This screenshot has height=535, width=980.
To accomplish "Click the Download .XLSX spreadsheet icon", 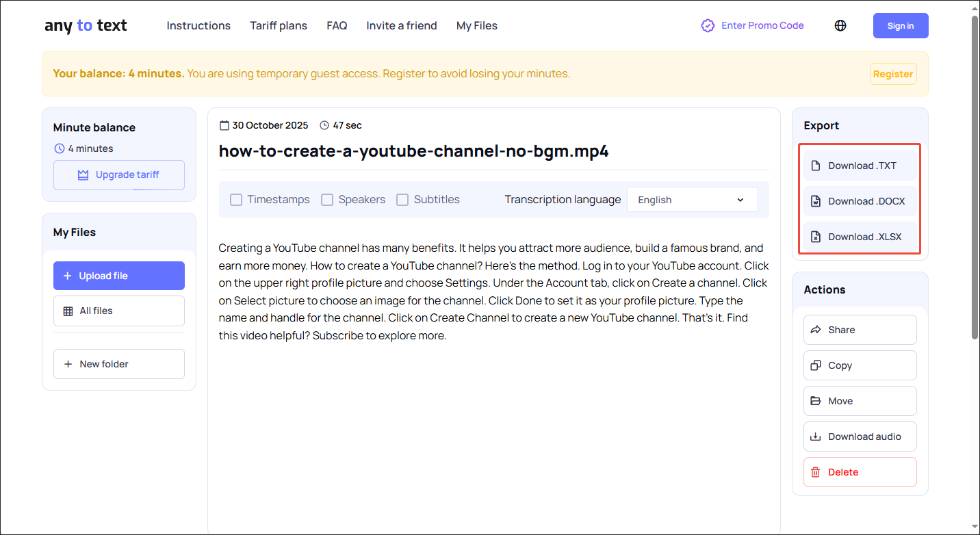I will tap(815, 237).
